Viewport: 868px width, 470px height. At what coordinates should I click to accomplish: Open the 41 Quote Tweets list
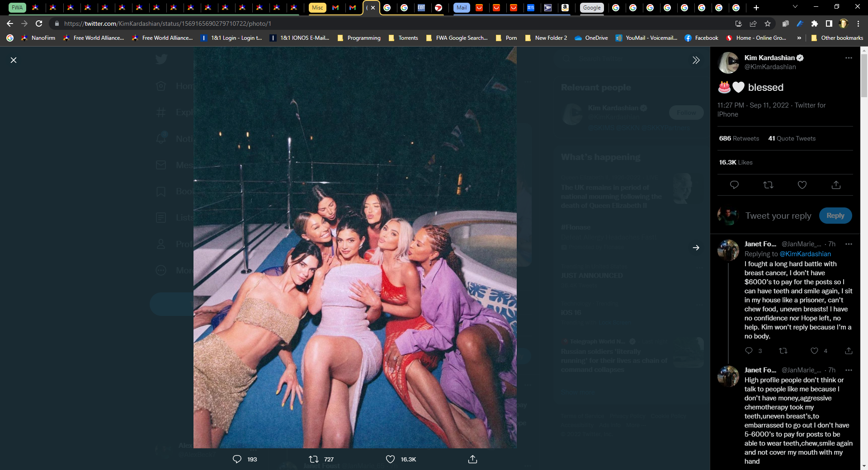pos(792,138)
